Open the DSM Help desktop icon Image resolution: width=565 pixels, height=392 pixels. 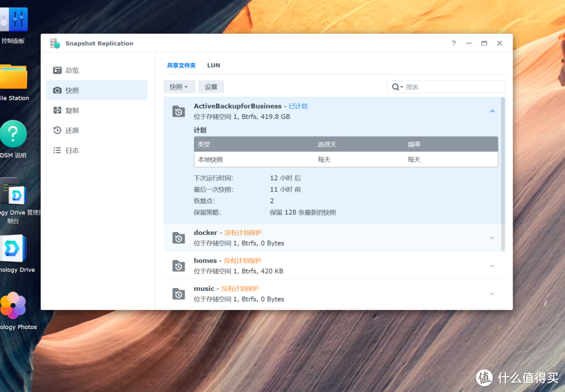[x=14, y=135]
